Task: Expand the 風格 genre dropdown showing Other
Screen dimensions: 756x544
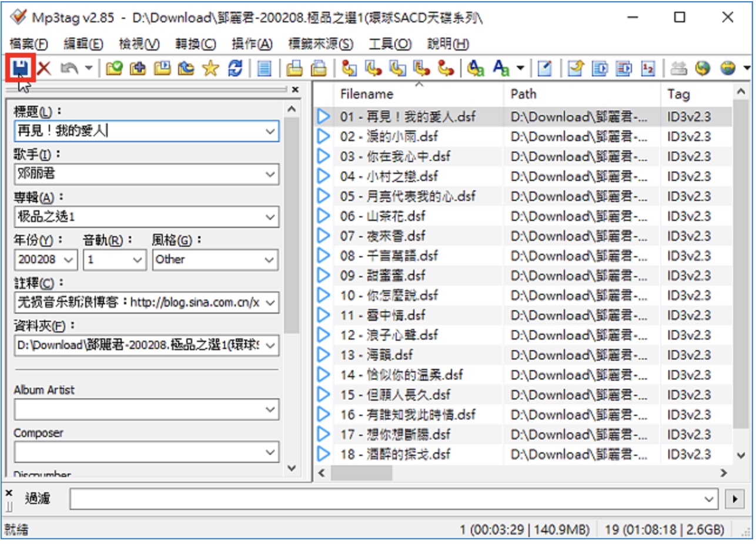Action: click(x=270, y=260)
